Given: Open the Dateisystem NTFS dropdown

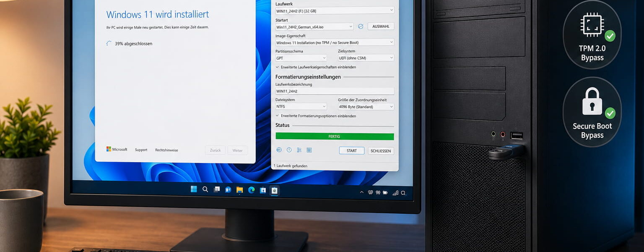Looking at the screenshot, I should pyautogui.click(x=301, y=107).
